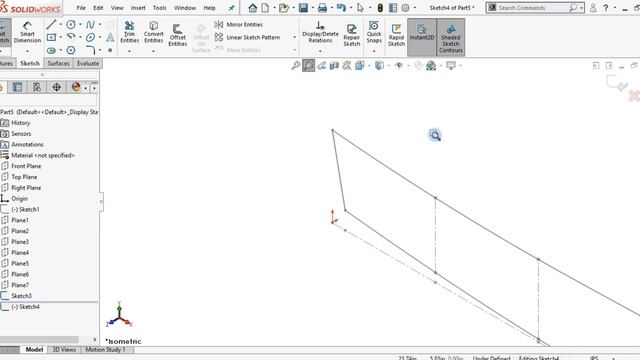Select the Point sketch tool
Image resolution: width=640 pixels, height=360 pixels.
[110, 50]
